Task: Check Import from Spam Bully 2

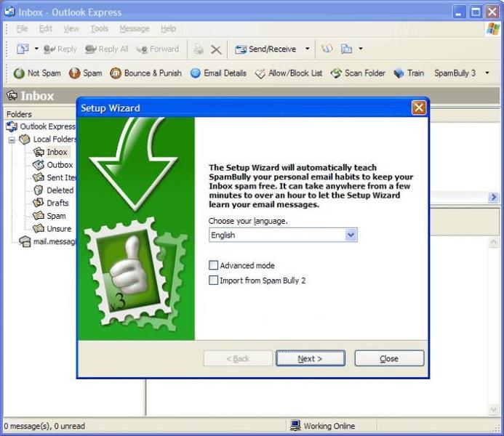Action: click(x=214, y=280)
